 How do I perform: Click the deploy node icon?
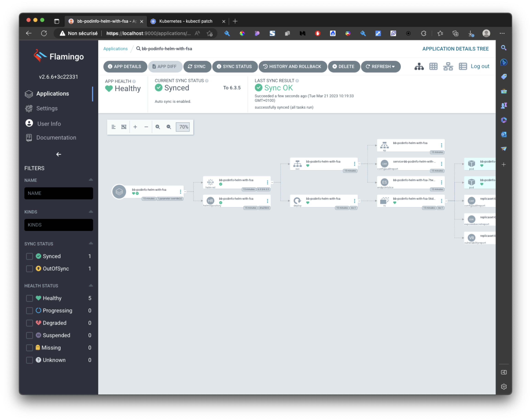[297, 200]
